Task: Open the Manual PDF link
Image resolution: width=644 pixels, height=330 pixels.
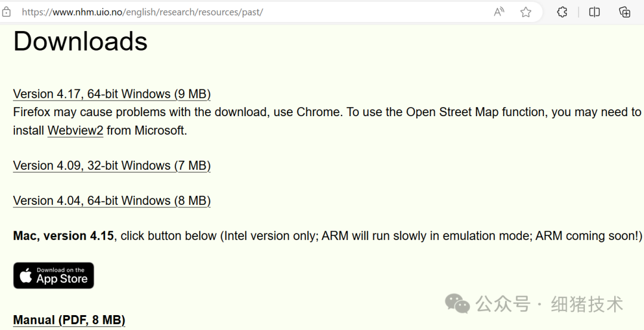Action: (x=69, y=320)
